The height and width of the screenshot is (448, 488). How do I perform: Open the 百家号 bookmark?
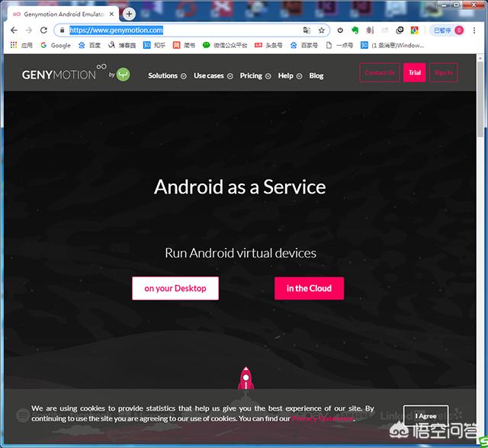(304, 46)
